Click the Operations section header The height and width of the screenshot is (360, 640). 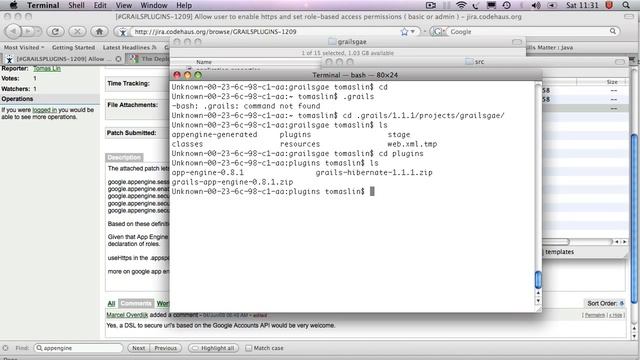(x=50, y=99)
